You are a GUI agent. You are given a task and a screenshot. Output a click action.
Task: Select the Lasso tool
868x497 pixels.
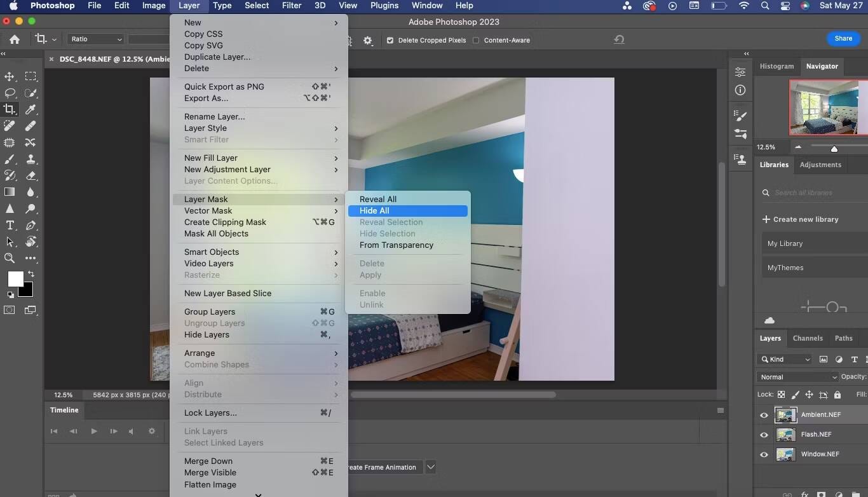coord(10,93)
